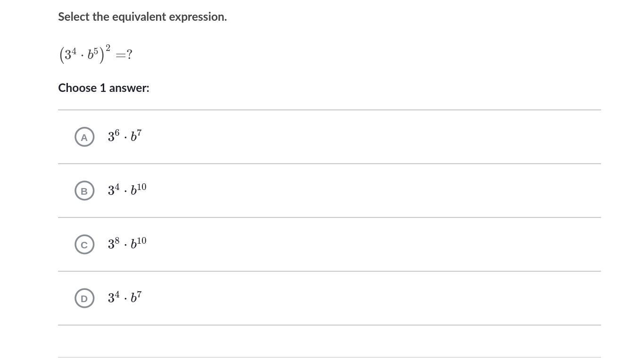The image size is (644, 362).
Task: Click the answer text 3^8 · b^10
Action: pos(127,244)
